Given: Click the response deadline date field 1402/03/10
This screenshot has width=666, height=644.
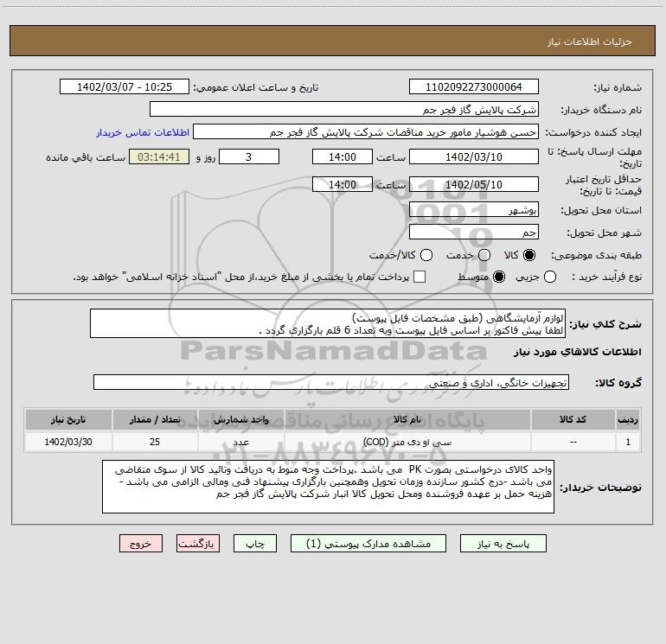Looking at the screenshot, I should [474, 156].
